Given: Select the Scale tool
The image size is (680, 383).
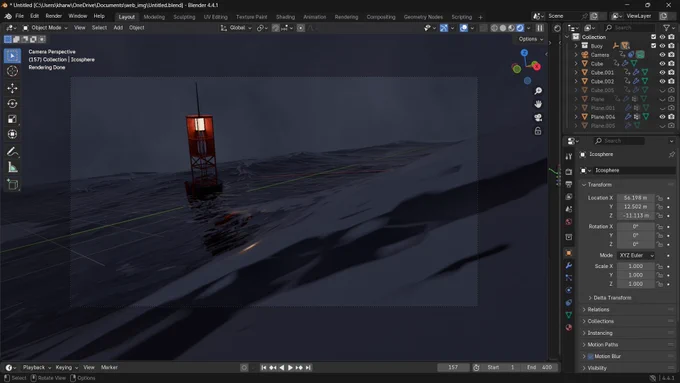Looking at the screenshot, I should pyautogui.click(x=12, y=119).
